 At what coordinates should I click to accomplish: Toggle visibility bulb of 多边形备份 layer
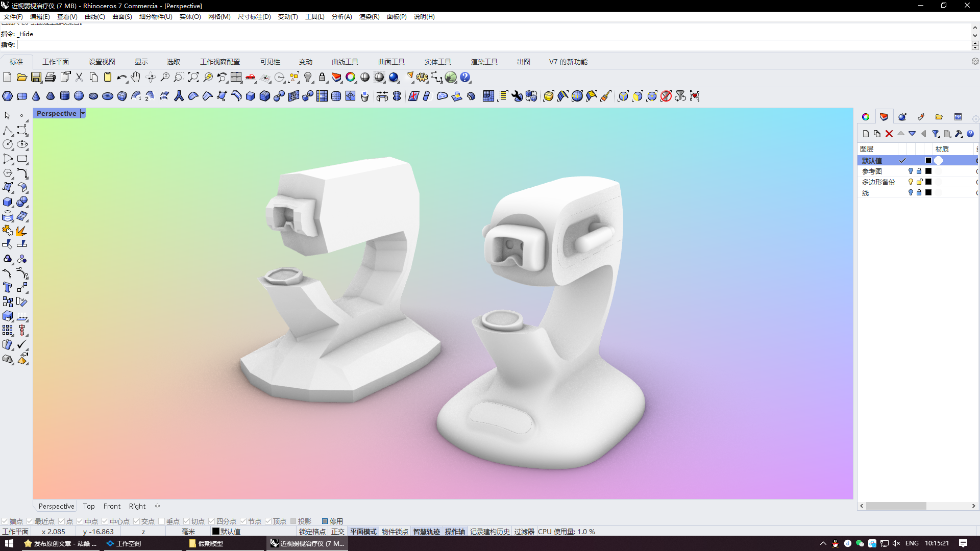pos(911,182)
